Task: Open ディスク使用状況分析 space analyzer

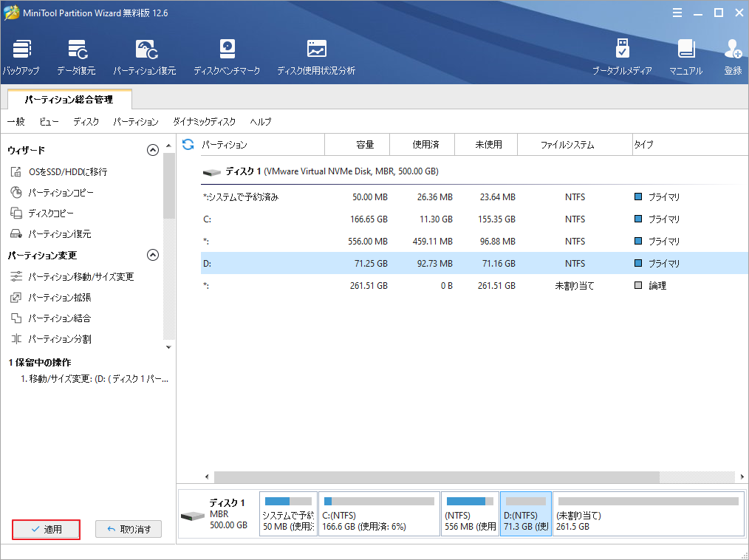Action: click(316, 58)
